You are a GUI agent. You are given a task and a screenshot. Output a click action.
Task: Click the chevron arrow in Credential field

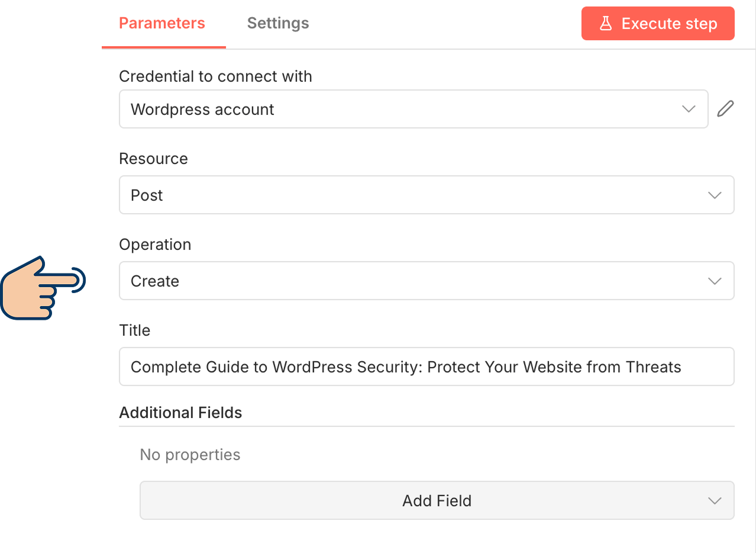click(689, 109)
